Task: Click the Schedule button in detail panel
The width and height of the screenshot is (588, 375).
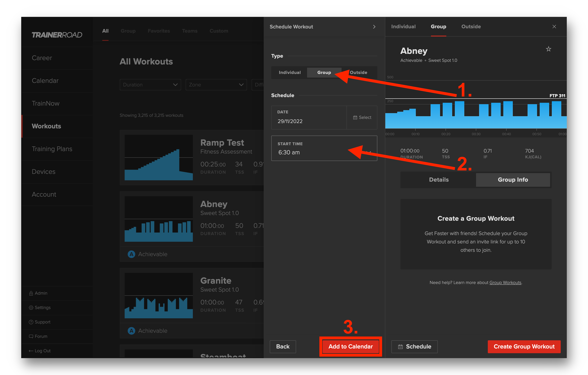Action: pyautogui.click(x=414, y=347)
